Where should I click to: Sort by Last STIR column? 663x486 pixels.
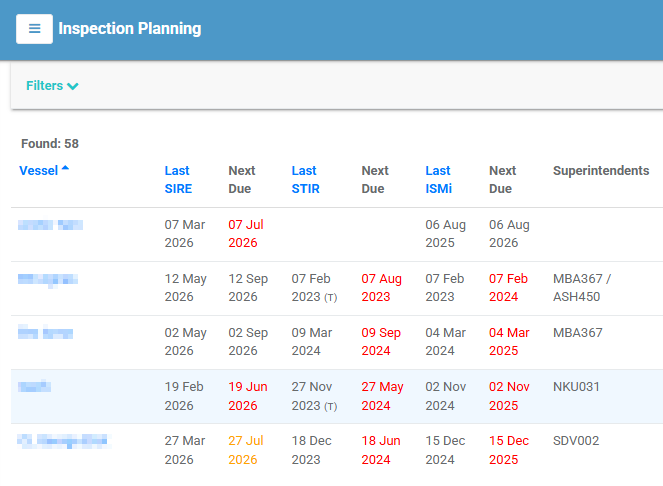(305, 179)
